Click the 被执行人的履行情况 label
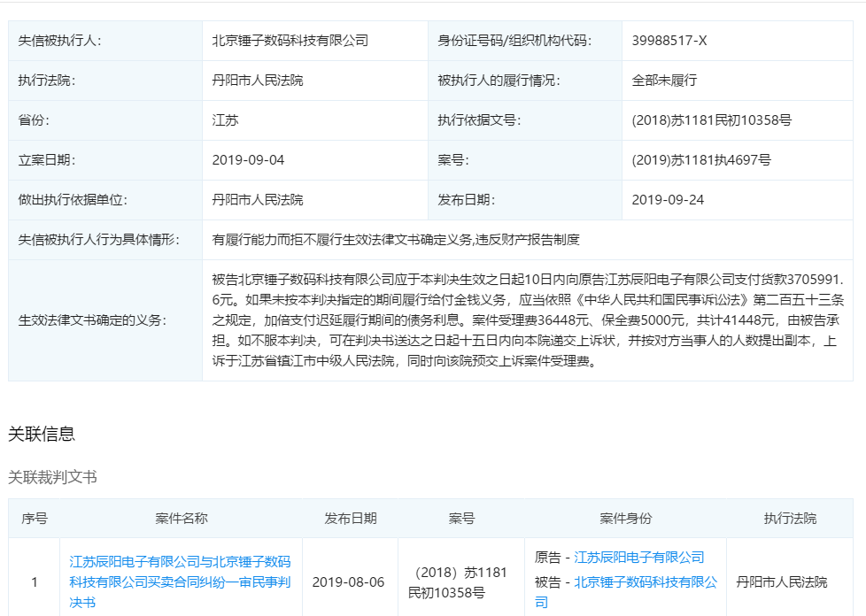866x616 pixels. (499, 81)
